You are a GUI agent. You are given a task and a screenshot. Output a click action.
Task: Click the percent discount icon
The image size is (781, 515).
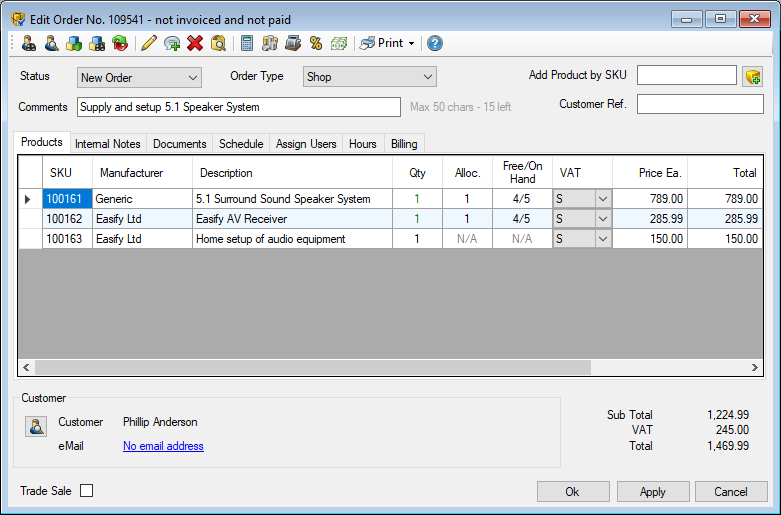(x=316, y=43)
